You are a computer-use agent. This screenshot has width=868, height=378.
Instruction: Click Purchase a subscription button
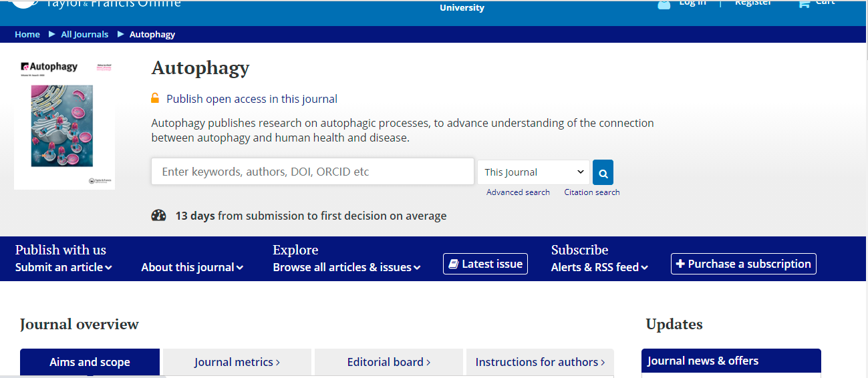click(x=743, y=264)
